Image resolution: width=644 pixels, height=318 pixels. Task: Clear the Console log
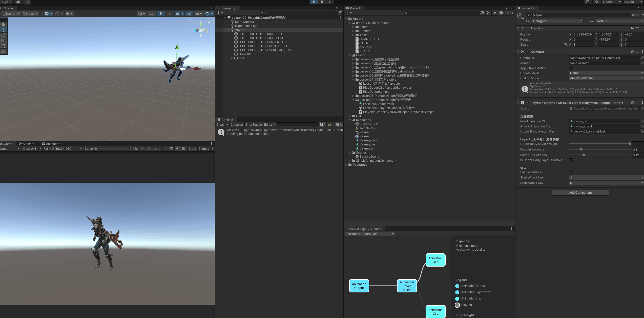coord(220,124)
